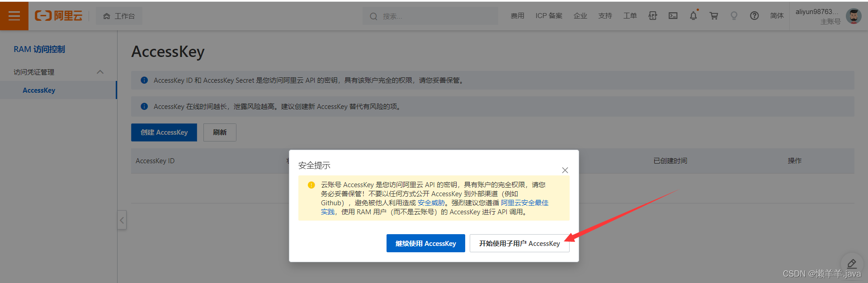Click the Alibaba Cloud logo
Image resolution: width=868 pixels, height=283 pixels.
[59, 16]
